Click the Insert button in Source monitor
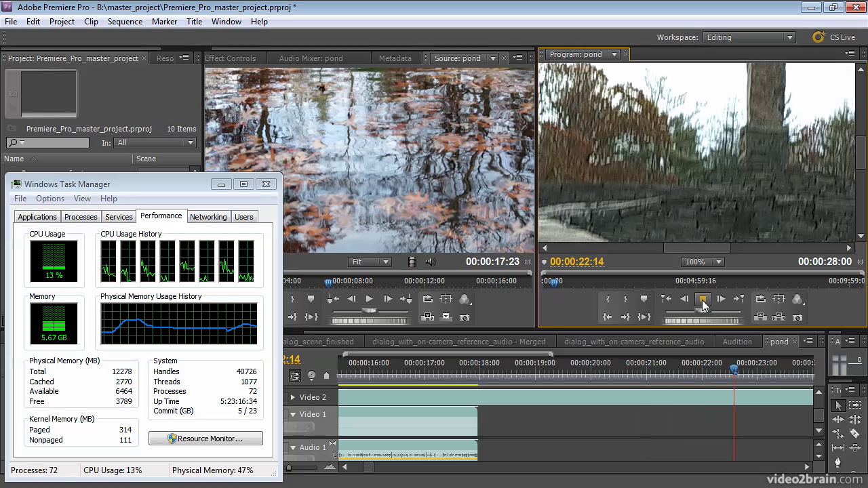Viewport: 868px width, 488px height. click(x=427, y=317)
